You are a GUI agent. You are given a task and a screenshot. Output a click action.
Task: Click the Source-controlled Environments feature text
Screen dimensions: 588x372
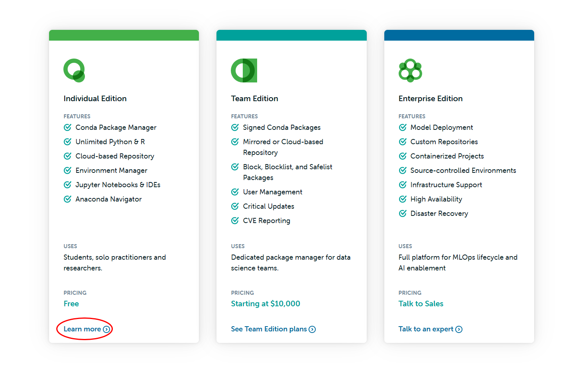pyautogui.click(x=463, y=170)
